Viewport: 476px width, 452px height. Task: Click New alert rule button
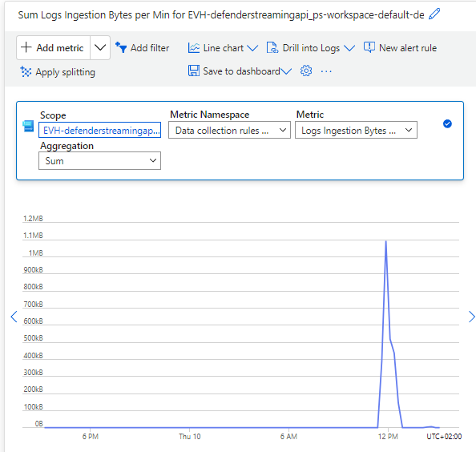[400, 47]
